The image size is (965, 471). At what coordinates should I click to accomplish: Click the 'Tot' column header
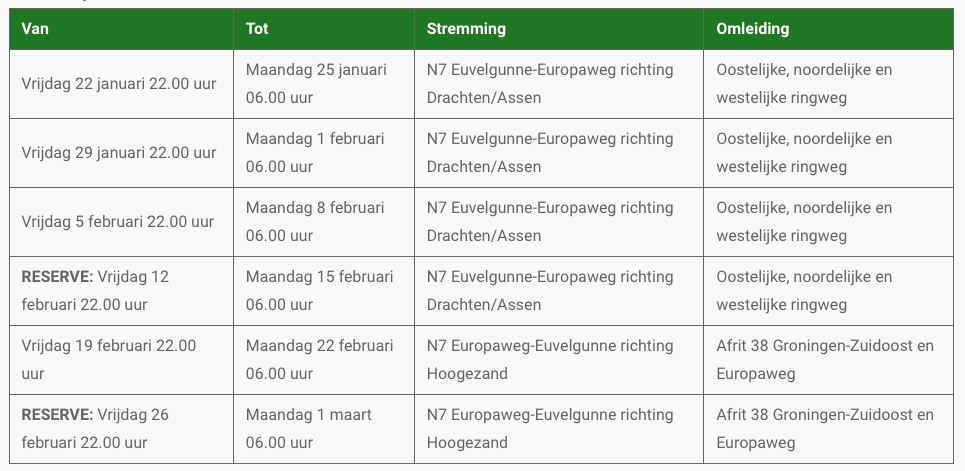coord(257,29)
